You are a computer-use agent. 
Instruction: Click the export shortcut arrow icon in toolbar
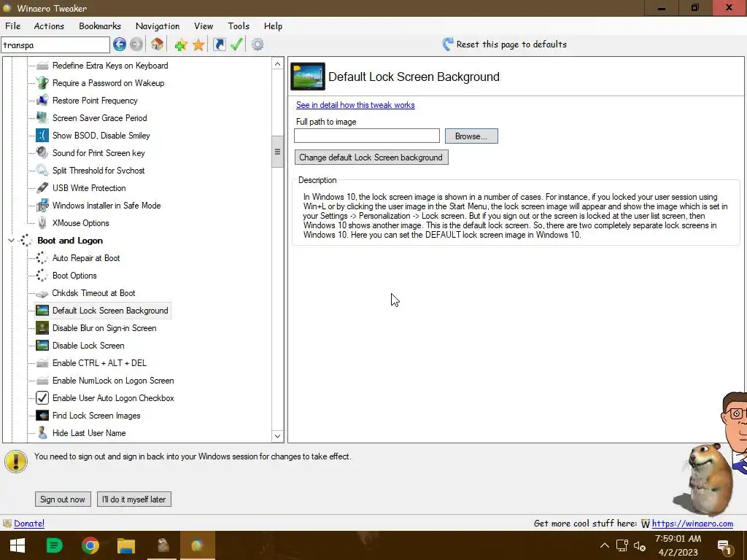point(219,44)
